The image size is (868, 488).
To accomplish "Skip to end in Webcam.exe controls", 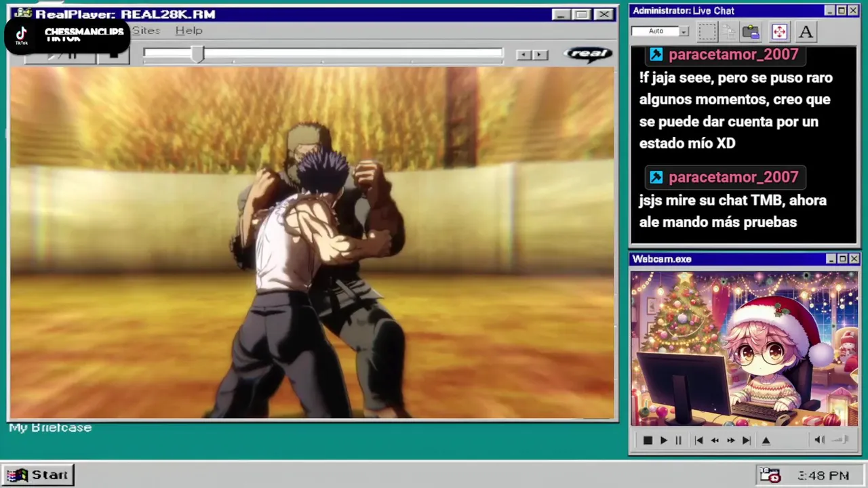I will pos(747,441).
